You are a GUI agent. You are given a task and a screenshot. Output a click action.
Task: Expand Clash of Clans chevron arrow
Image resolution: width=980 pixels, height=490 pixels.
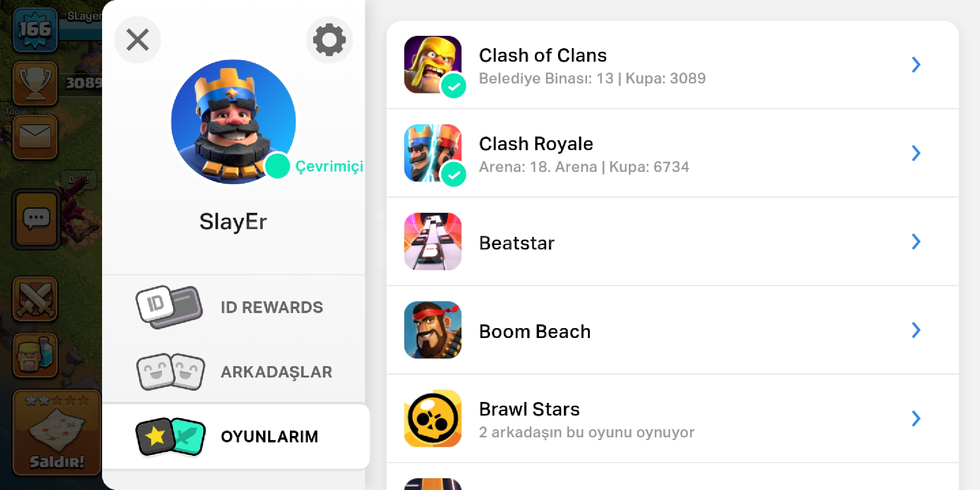click(916, 64)
